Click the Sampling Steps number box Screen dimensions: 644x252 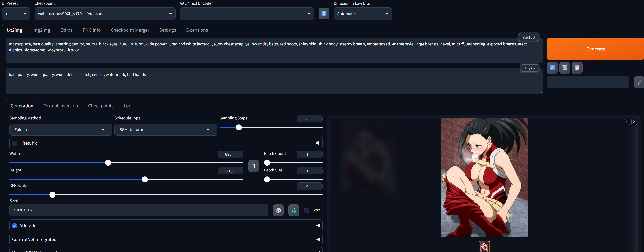(x=309, y=119)
